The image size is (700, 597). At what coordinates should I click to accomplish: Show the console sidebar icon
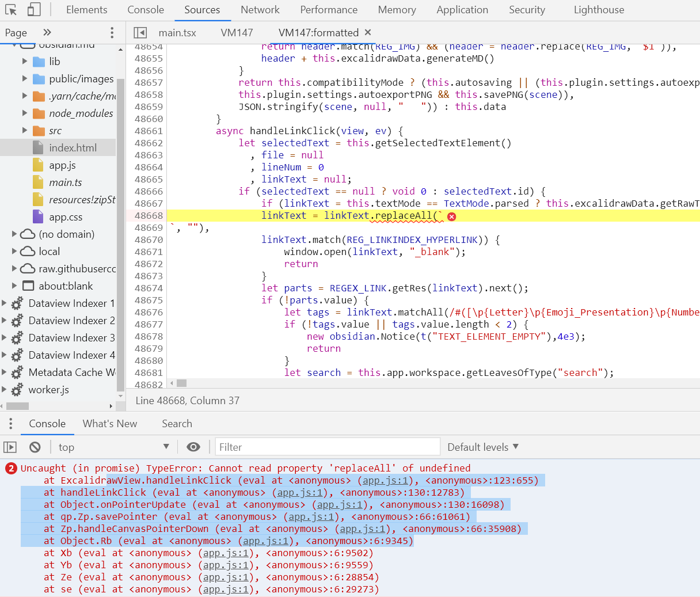[x=10, y=447]
